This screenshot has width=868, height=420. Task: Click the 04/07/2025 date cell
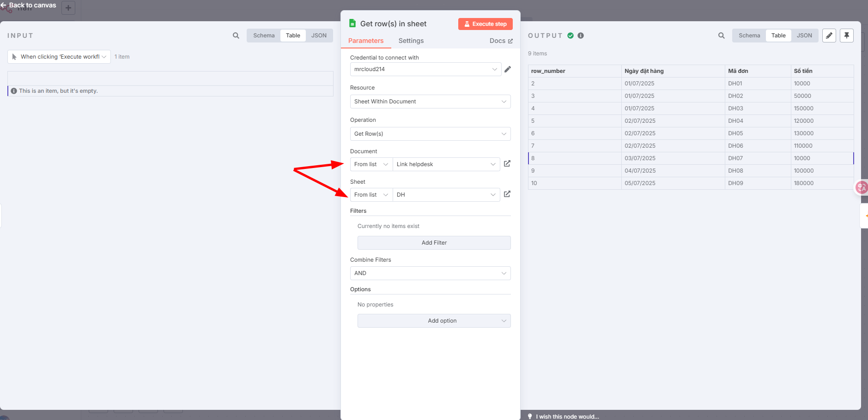[673, 171]
